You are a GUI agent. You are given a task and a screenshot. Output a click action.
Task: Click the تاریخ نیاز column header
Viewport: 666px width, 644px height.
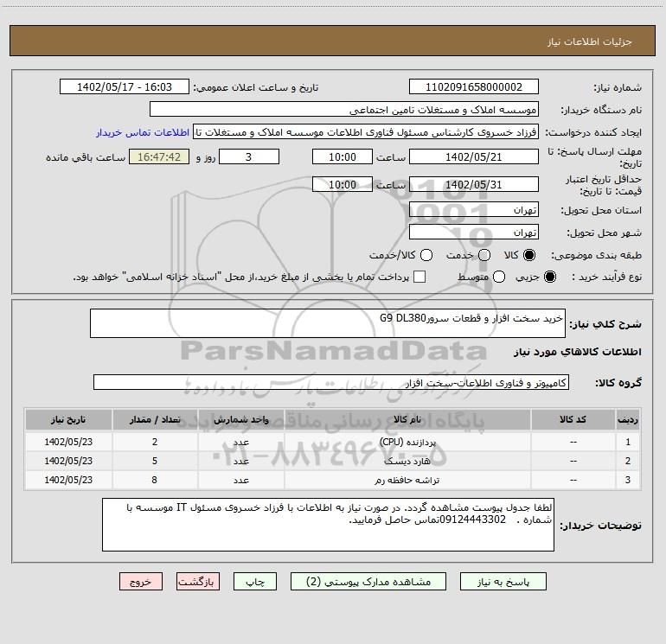tap(68, 419)
